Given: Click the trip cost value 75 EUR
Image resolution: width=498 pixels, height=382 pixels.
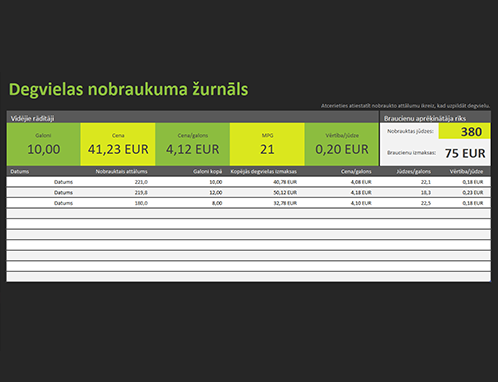Looking at the screenshot, I should click(465, 153).
